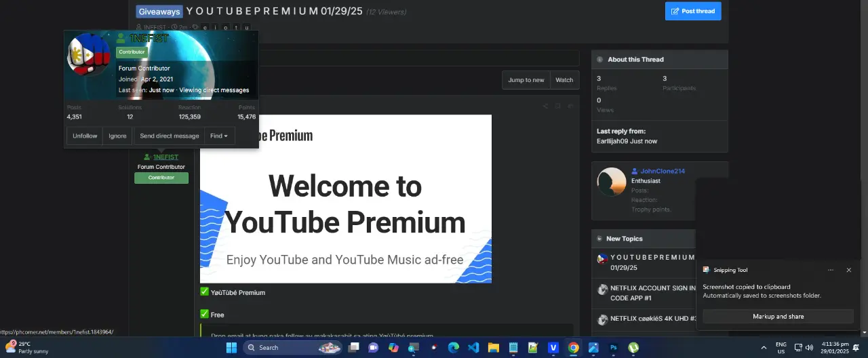Open the YouTube Premium welcome image

click(x=346, y=199)
